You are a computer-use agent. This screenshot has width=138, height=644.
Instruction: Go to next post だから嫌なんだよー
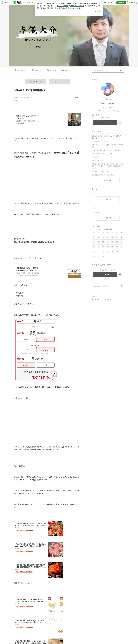click(59, 81)
